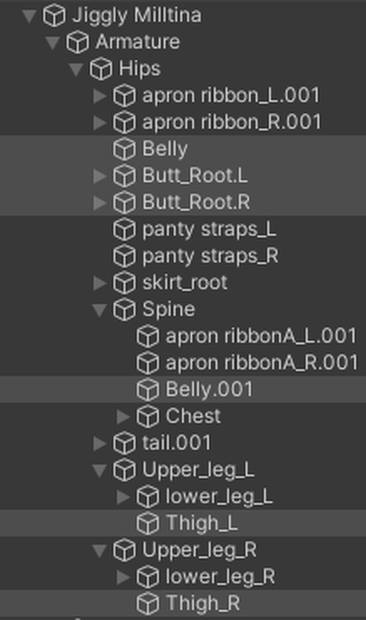This screenshot has width=366, height=620.
Task: Select apron ribbonA_R.001 under Spine
Action: [262, 363]
